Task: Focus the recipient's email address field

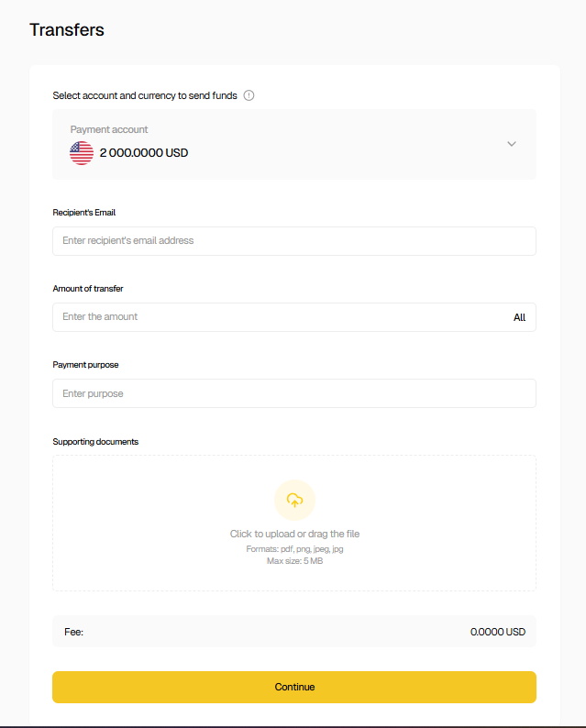Action: (293, 241)
